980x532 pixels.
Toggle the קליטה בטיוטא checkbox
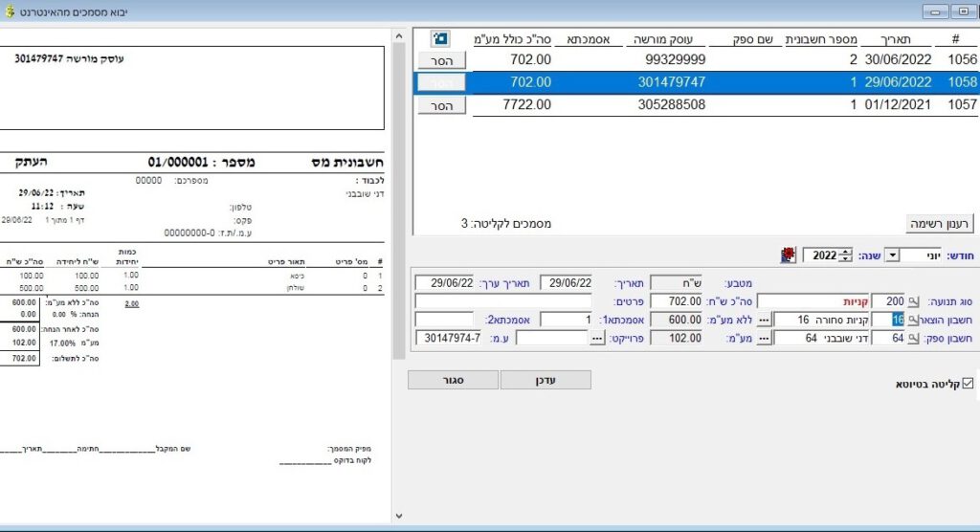click(x=968, y=384)
